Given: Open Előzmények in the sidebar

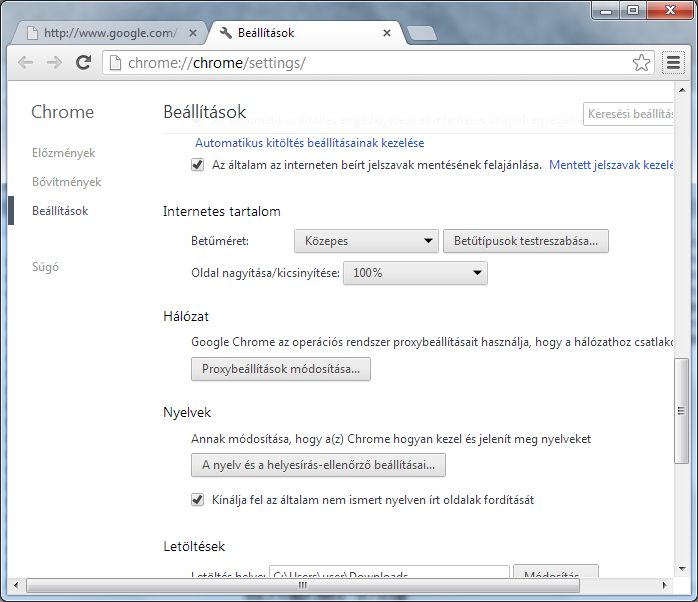Looking at the screenshot, I should (x=64, y=153).
